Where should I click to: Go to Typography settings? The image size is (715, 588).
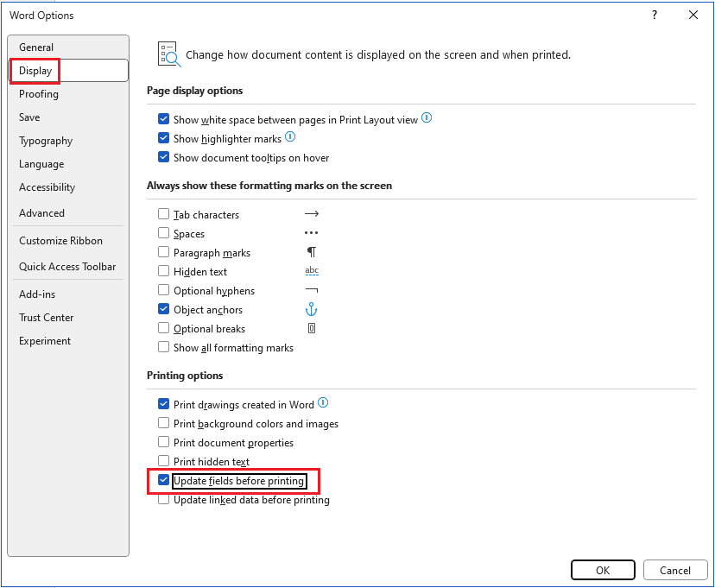pos(68,141)
